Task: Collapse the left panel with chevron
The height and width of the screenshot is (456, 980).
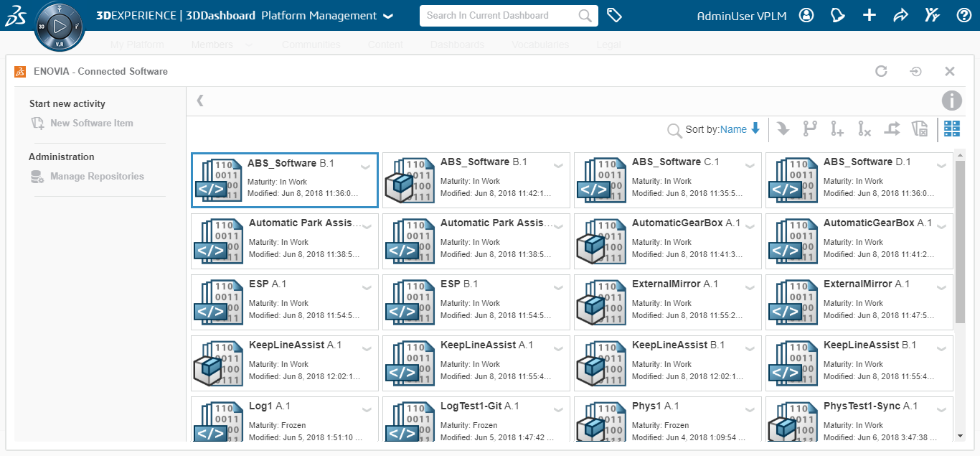Action: [200, 101]
